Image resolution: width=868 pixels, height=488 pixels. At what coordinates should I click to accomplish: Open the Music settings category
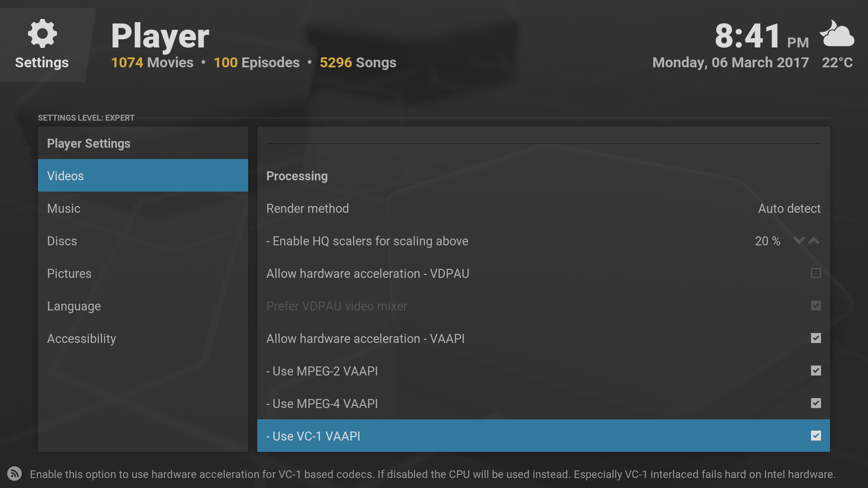coord(143,208)
